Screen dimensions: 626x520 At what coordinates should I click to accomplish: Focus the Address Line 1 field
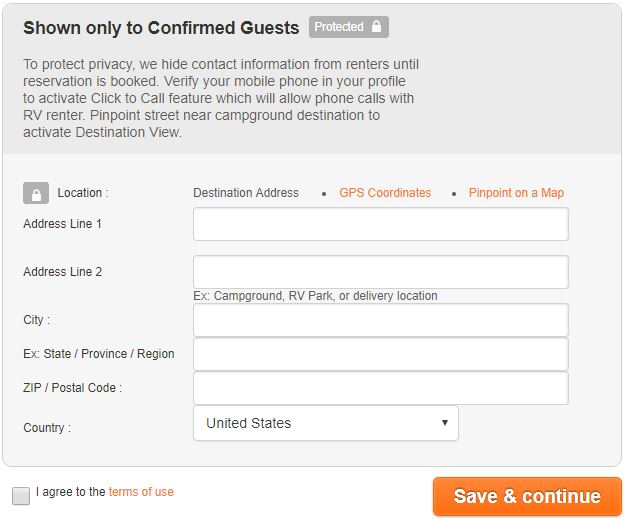tap(381, 224)
